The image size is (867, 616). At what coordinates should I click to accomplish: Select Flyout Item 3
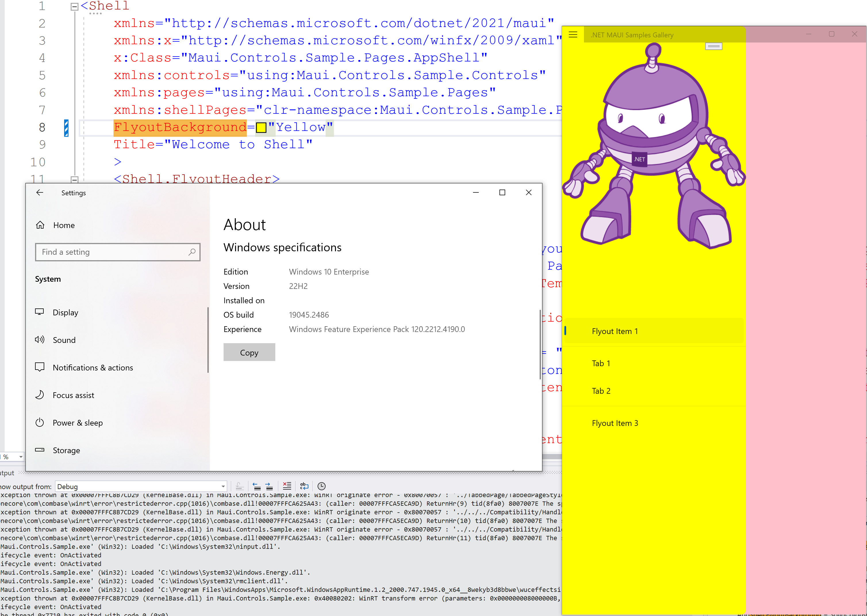point(615,422)
